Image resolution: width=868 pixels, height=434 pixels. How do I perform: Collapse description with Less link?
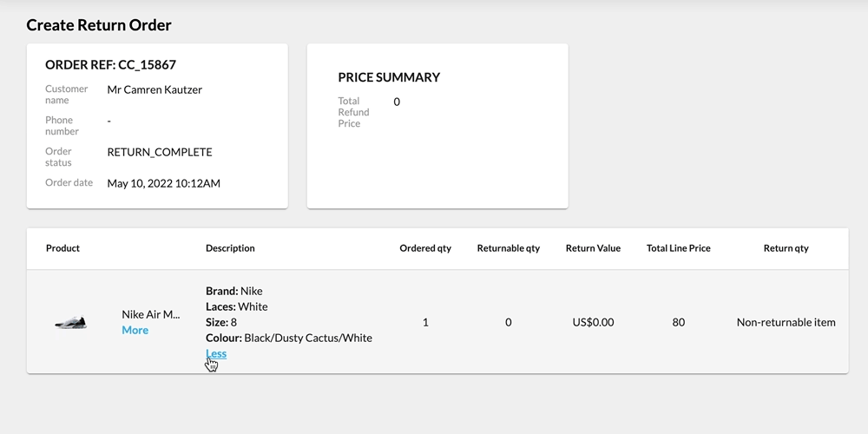216,353
